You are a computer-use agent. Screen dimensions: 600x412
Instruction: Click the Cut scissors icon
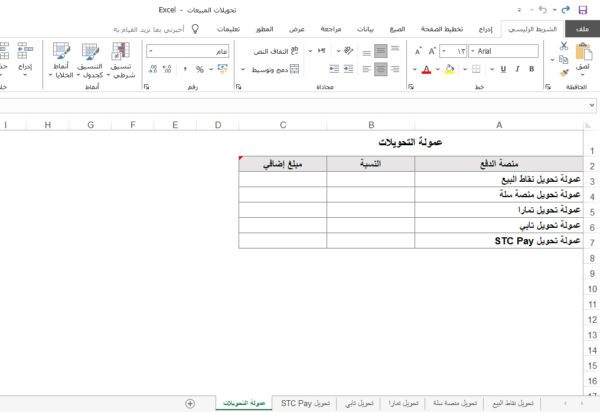pyautogui.click(x=564, y=46)
